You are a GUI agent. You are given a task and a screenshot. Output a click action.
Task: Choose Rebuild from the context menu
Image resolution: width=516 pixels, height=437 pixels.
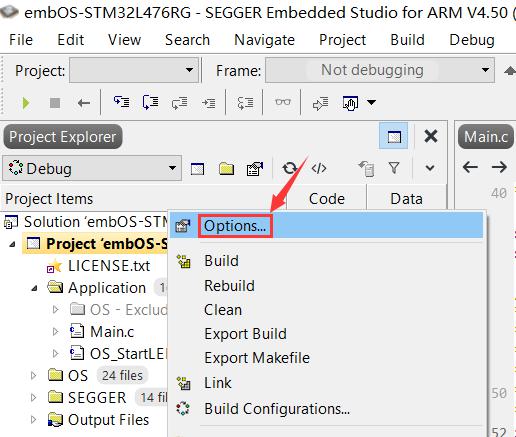click(229, 286)
